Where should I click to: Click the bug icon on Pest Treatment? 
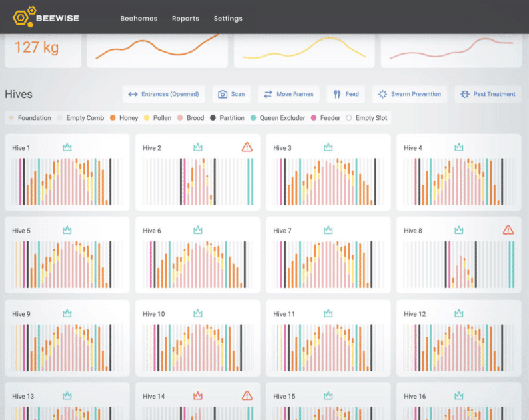tap(465, 94)
